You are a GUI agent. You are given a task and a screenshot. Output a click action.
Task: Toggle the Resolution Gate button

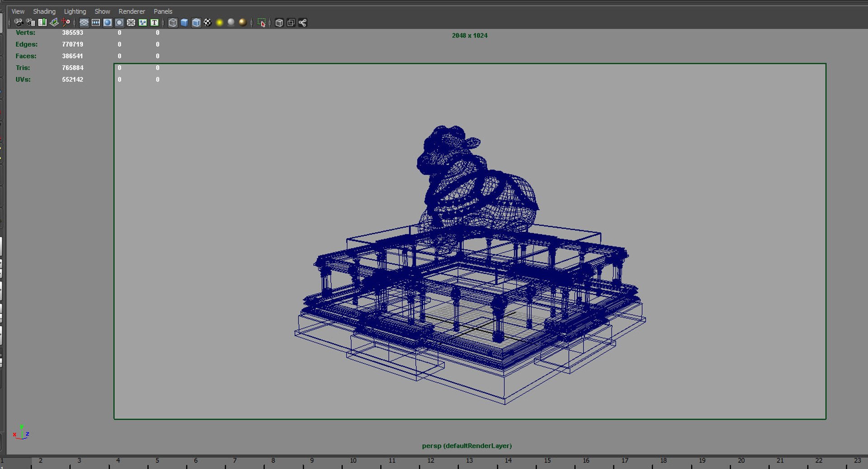click(x=108, y=23)
